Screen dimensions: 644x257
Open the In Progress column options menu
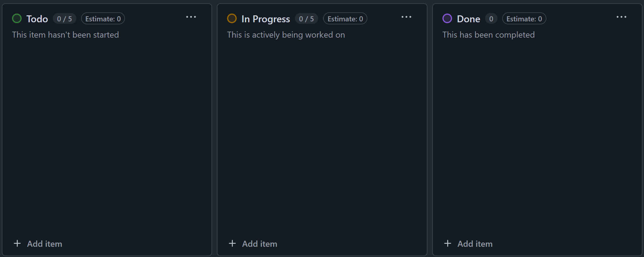coord(406,17)
